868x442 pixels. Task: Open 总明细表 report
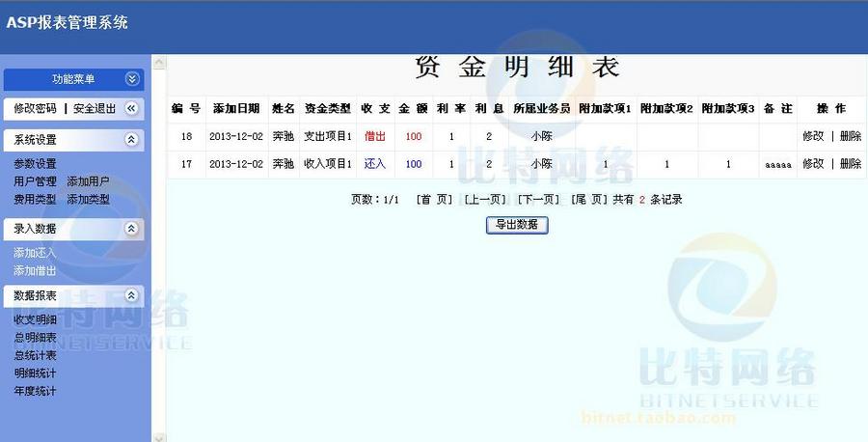[x=35, y=338]
